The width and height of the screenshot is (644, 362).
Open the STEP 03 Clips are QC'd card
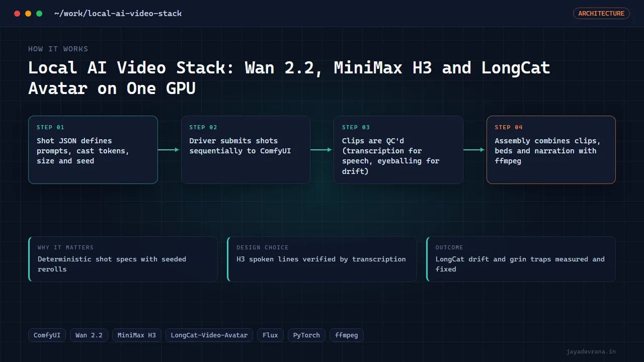(x=398, y=150)
